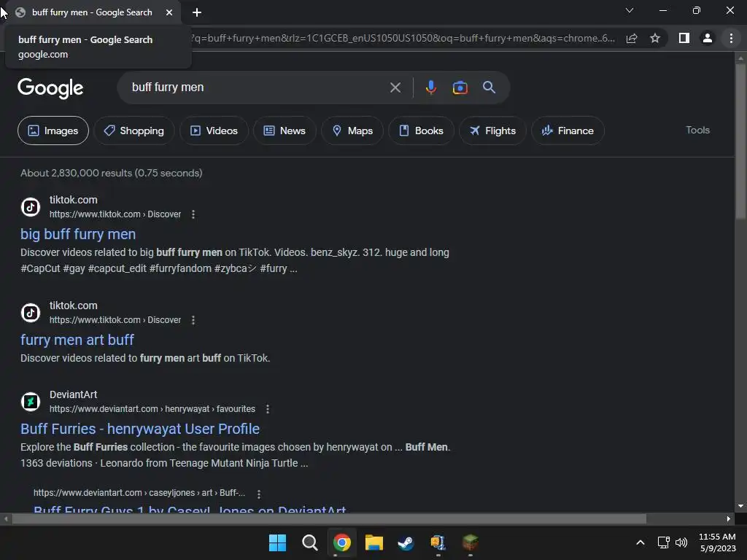Open the Windows Start menu
The image size is (747, 560).
[x=277, y=542]
